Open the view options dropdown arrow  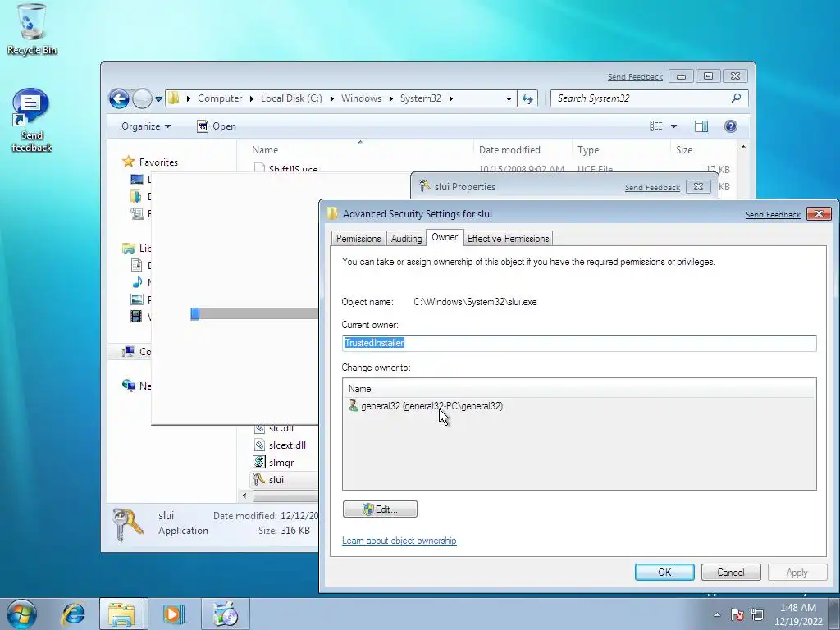click(x=674, y=126)
